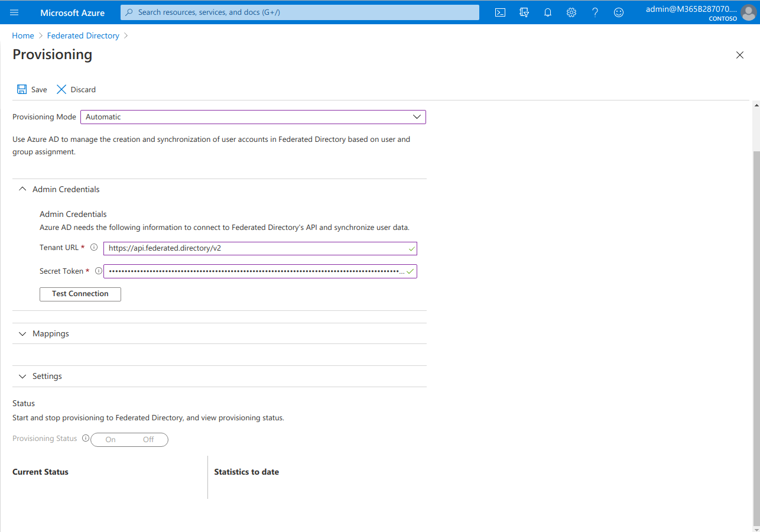Click the Provisioning Status info toggle icon

[86, 438]
